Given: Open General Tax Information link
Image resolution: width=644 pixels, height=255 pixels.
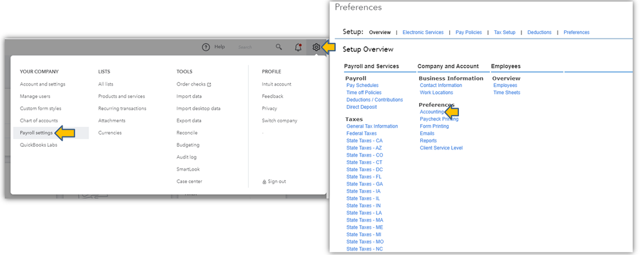Looking at the screenshot, I should (372, 126).
